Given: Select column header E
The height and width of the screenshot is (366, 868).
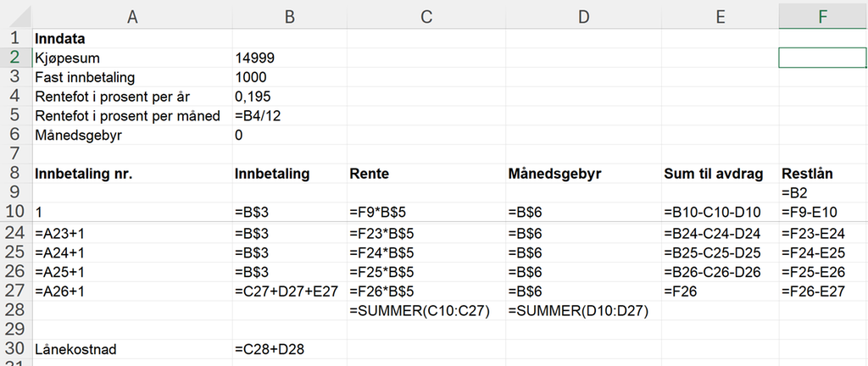Looking at the screenshot, I should (719, 14).
